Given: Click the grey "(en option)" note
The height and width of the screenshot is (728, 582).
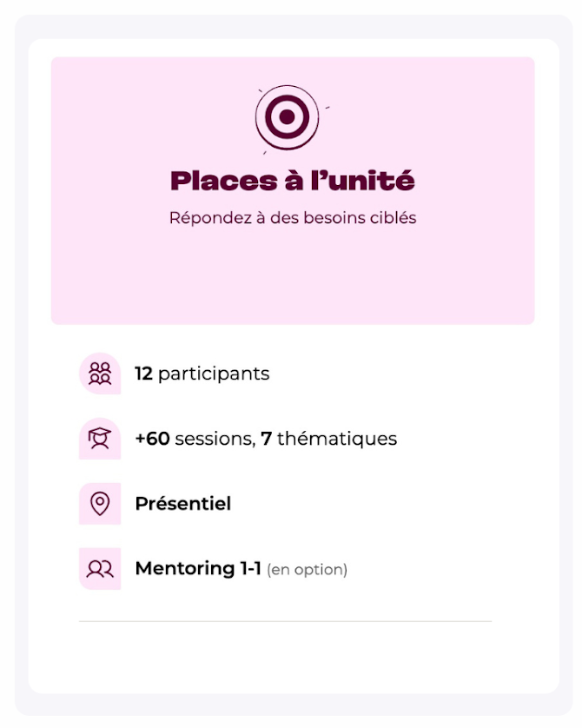Looking at the screenshot, I should 307,570.
